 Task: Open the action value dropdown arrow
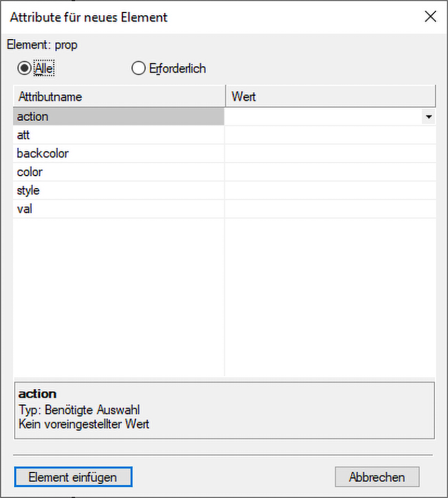point(429,117)
